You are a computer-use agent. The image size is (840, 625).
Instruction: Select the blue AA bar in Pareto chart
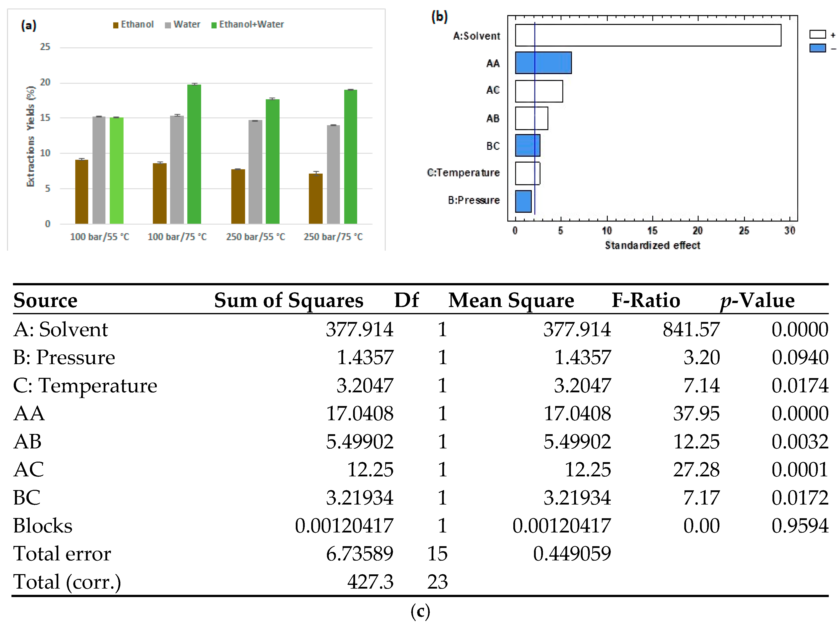click(543, 63)
